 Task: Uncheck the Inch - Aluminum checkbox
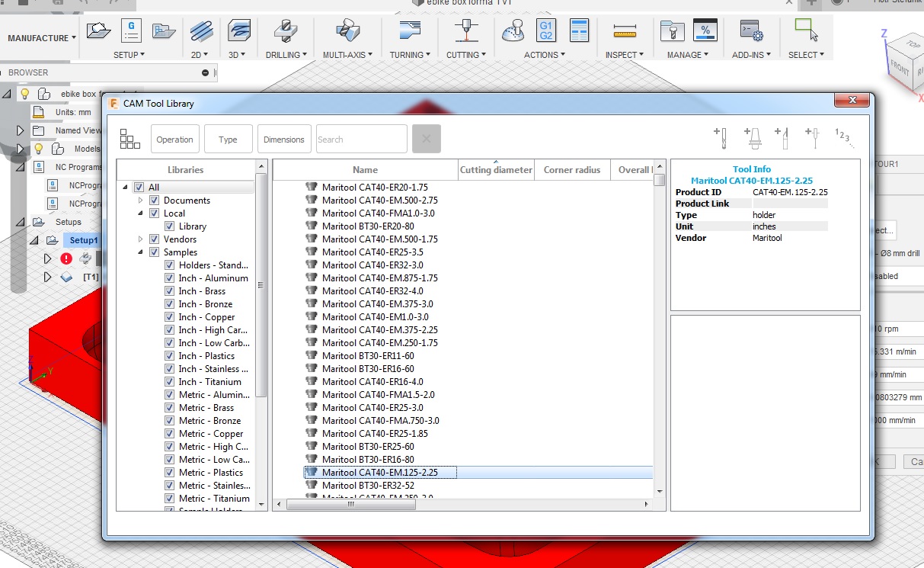(169, 278)
